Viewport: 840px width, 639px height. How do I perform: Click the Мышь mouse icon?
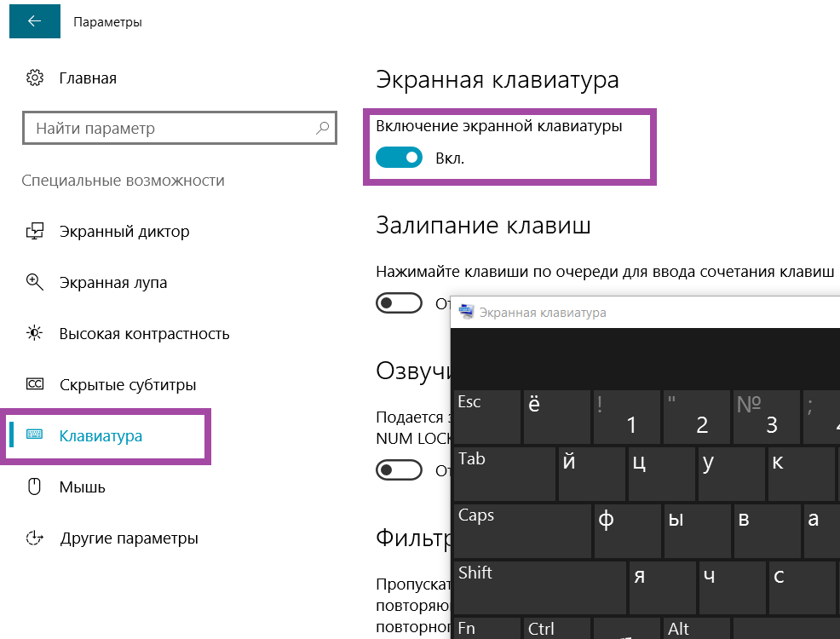pyautogui.click(x=35, y=486)
